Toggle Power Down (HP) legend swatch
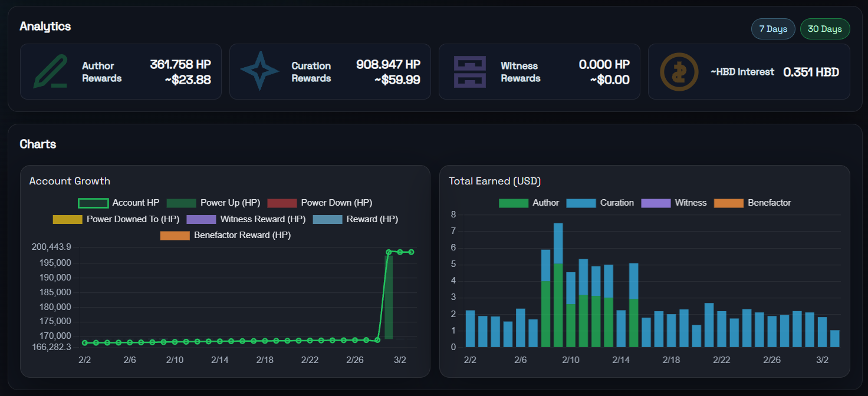 pos(282,203)
